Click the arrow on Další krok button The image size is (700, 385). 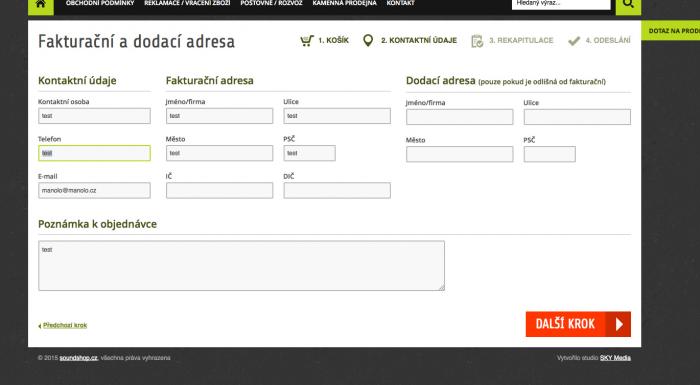pyautogui.click(x=619, y=324)
